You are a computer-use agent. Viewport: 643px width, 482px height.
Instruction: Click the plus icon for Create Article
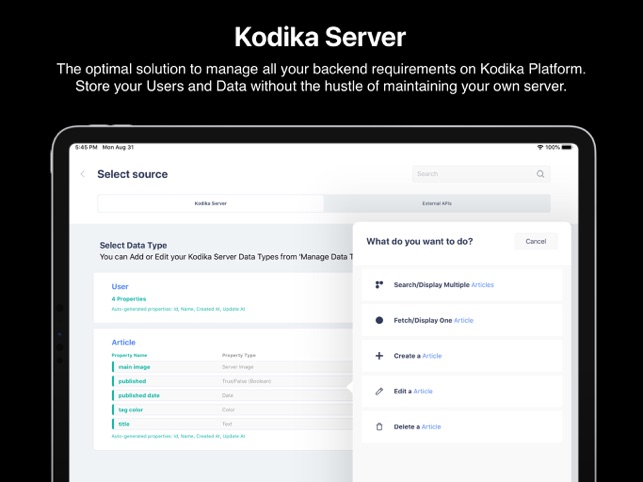pyautogui.click(x=379, y=356)
